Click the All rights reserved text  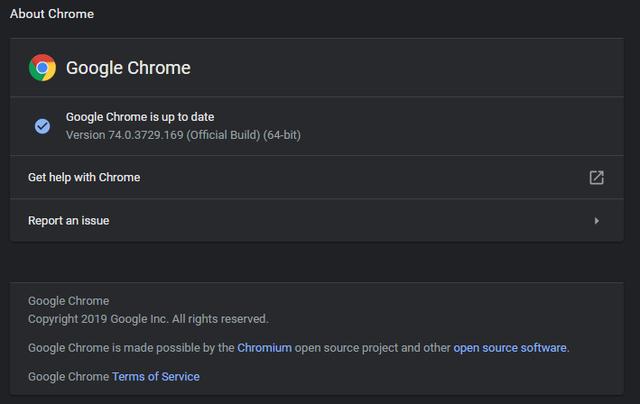coord(220,319)
